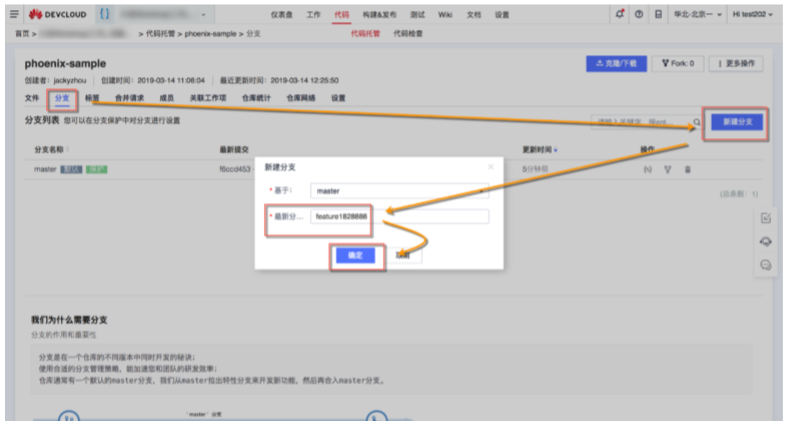Open the hamburger menu in the top bar

tap(14, 14)
